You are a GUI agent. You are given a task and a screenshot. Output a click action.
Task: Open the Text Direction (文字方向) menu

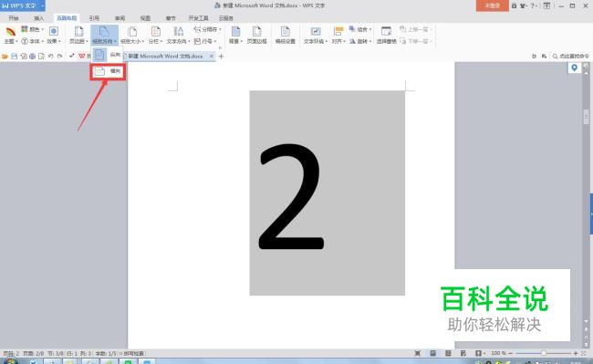pos(178,36)
